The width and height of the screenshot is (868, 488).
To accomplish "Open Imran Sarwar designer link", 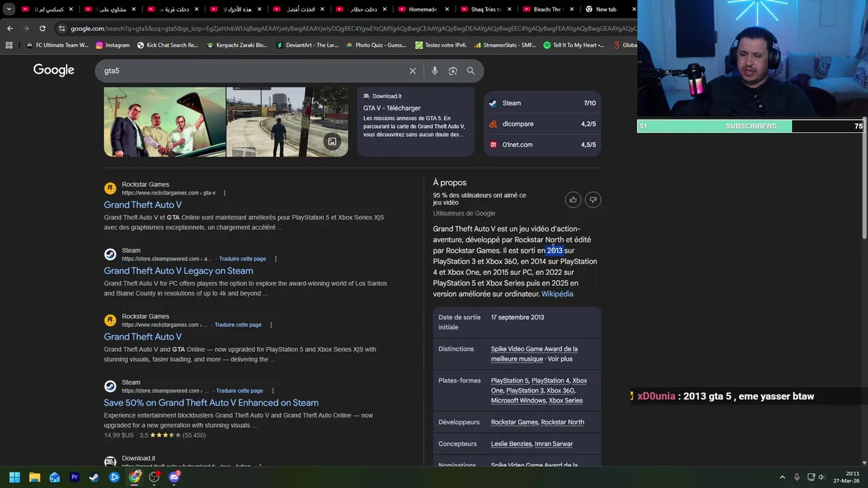I will coord(554,444).
